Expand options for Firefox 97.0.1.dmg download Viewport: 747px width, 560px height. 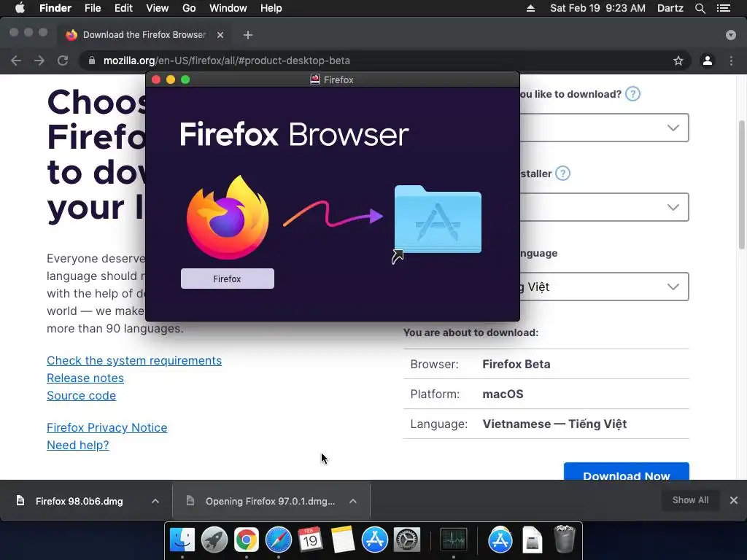point(353,501)
